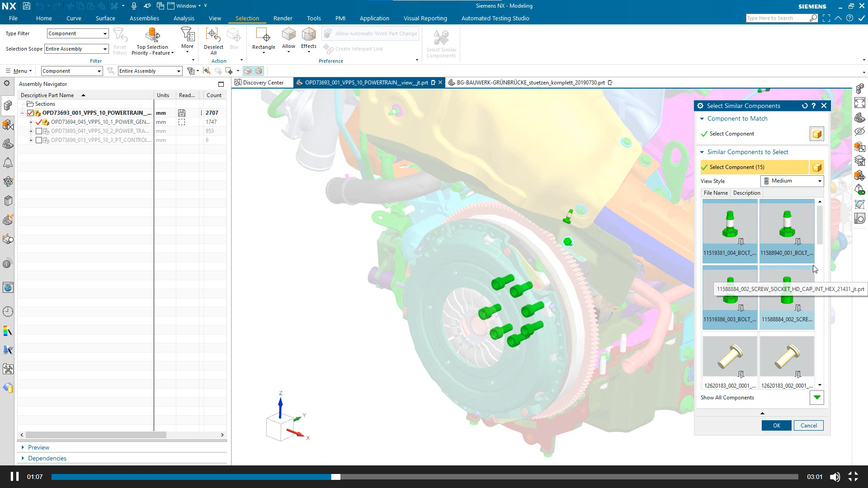868x488 pixels.
Task: Open the Effects preference icon
Action: click(308, 35)
